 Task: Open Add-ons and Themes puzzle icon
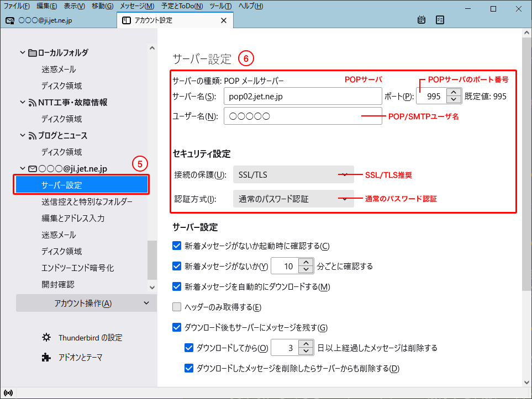[46, 357]
